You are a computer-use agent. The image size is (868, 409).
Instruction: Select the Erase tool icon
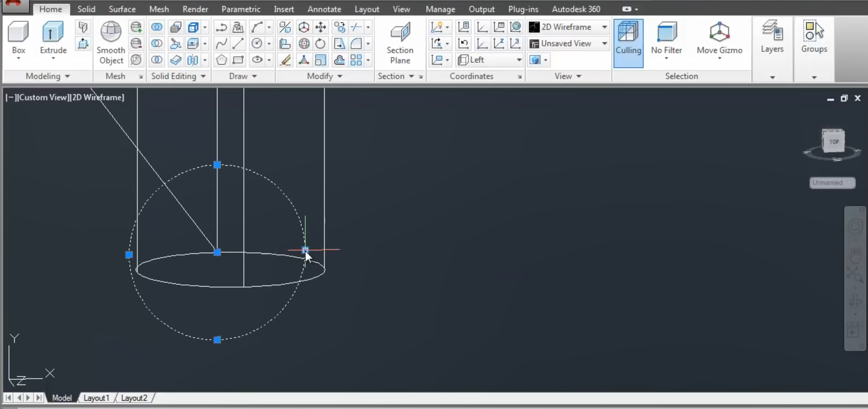pyautogui.click(x=285, y=60)
